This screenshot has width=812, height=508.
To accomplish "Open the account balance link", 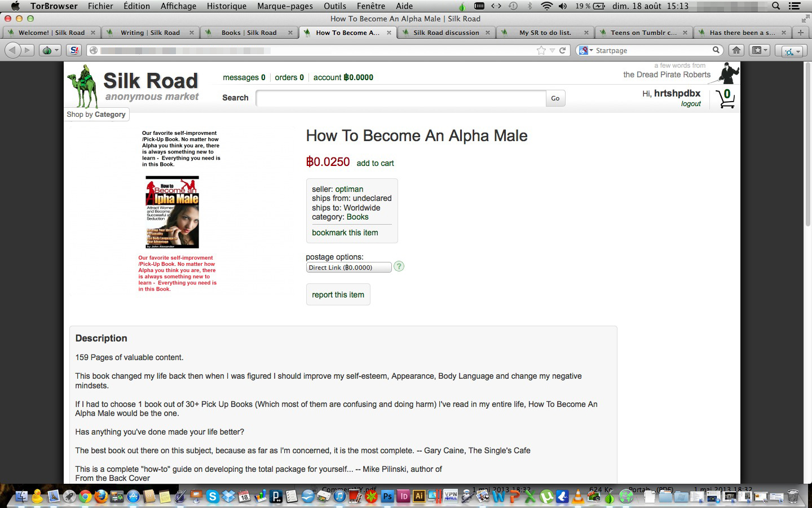I will pyautogui.click(x=343, y=77).
